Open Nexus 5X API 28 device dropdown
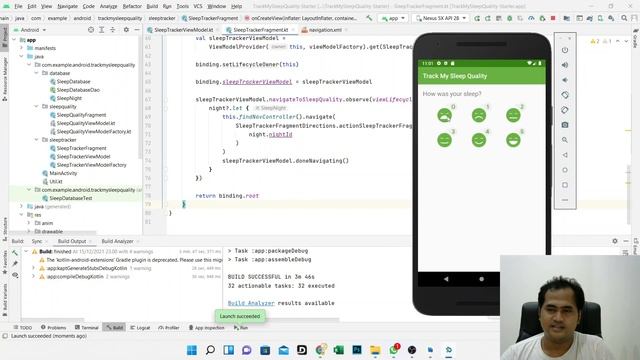This screenshot has width=640, height=360. 440,18
